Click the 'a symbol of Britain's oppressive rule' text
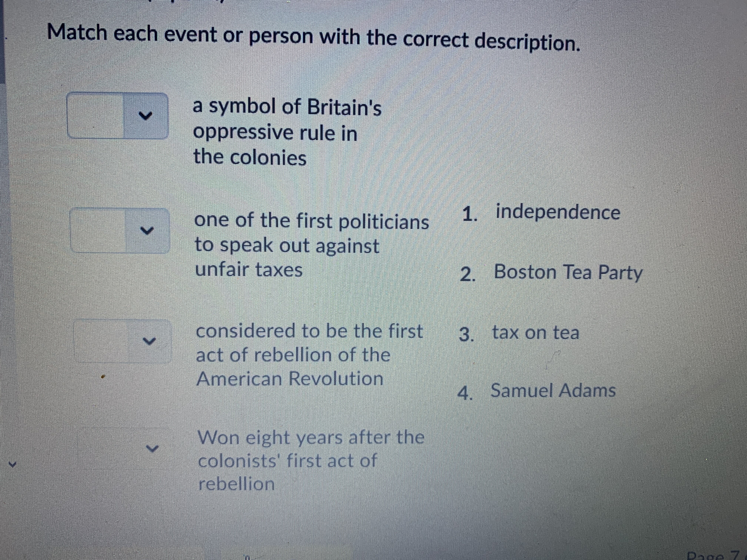The image size is (747, 560). click(287, 132)
